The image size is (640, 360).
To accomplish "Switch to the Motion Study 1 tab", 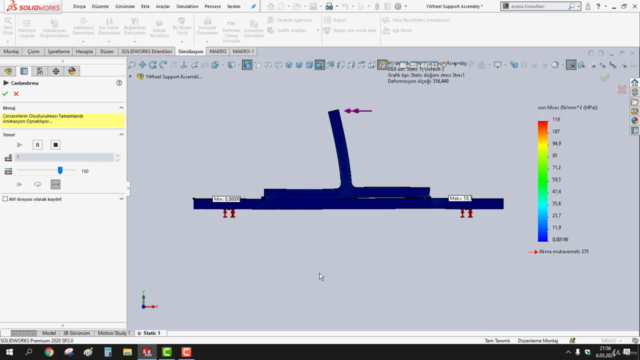I will (x=113, y=333).
